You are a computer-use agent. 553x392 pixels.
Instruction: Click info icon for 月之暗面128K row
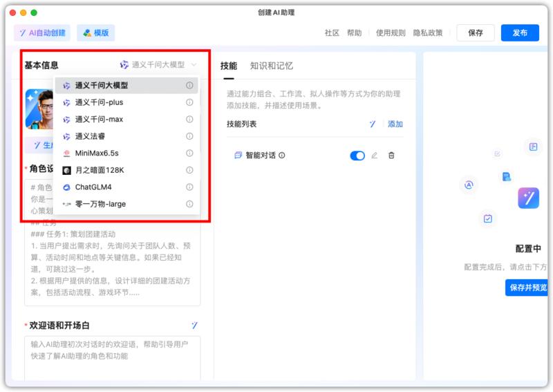[x=189, y=170]
